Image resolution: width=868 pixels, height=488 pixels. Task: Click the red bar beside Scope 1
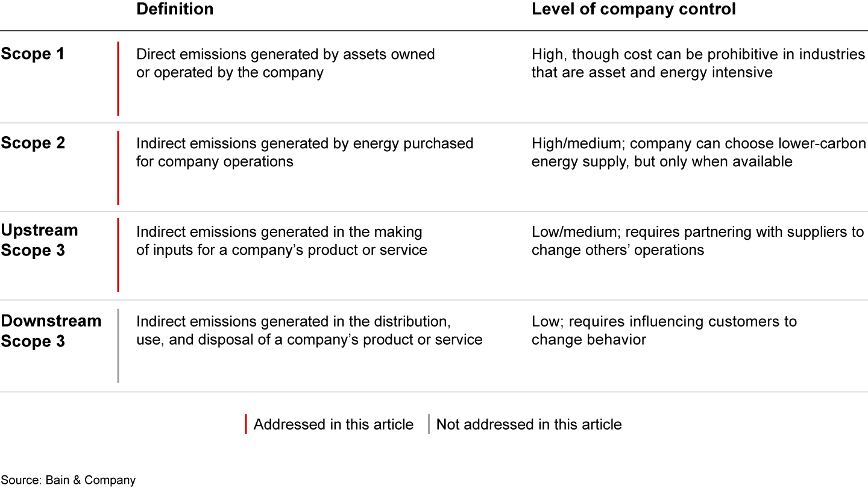pos(118,78)
